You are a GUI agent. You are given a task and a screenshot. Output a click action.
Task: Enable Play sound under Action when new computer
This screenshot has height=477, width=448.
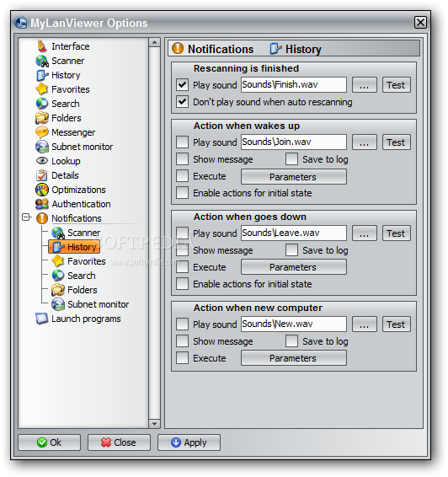182,324
